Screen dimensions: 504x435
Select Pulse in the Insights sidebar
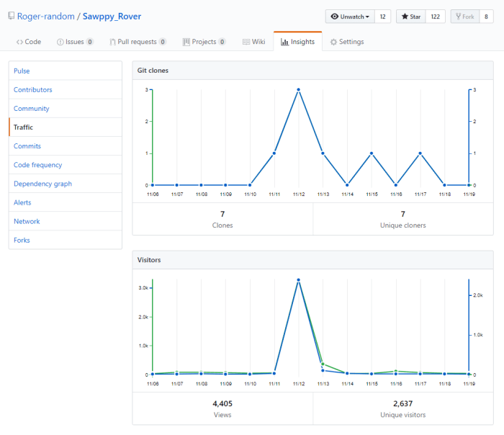(22, 71)
